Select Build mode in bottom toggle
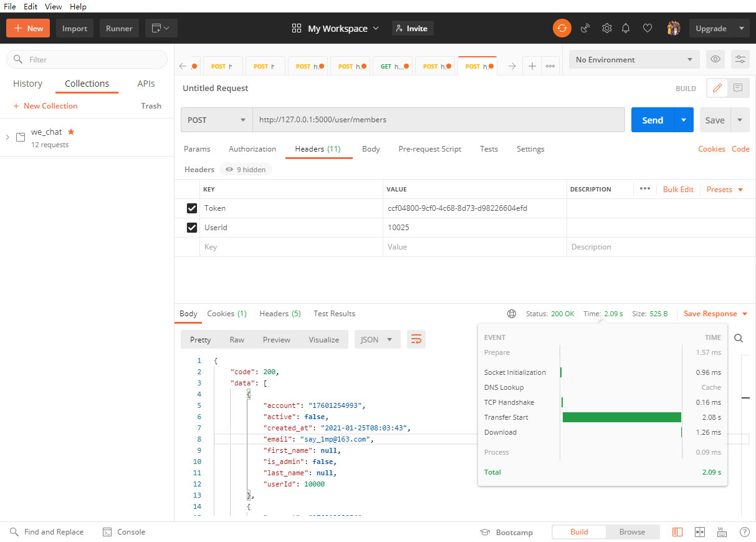The height and width of the screenshot is (542, 756). click(579, 532)
